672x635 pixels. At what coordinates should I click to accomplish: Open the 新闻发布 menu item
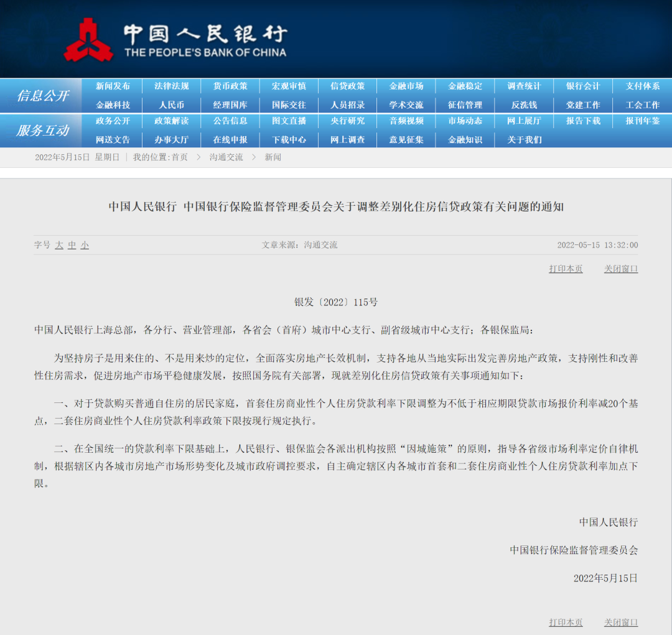click(113, 86)
